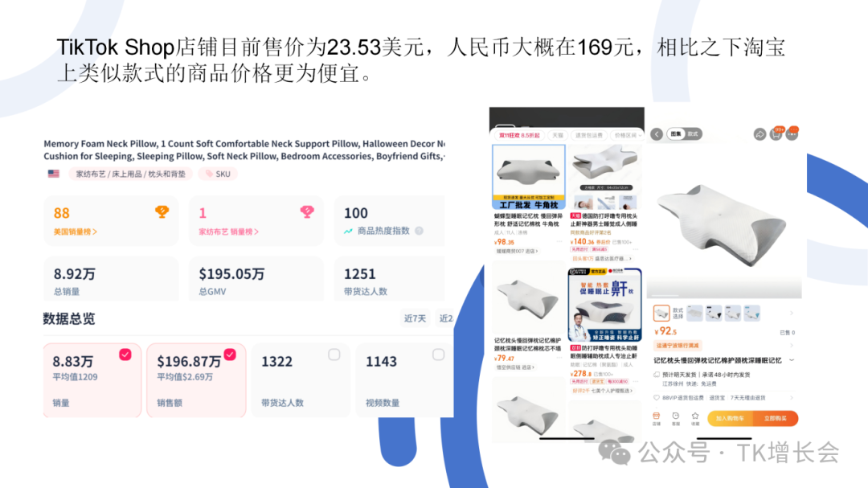The image size is (868, 488).
Task: Uncheck the 销售额 $196.87万 card checkbox
Action: click(x=230, y=355)
